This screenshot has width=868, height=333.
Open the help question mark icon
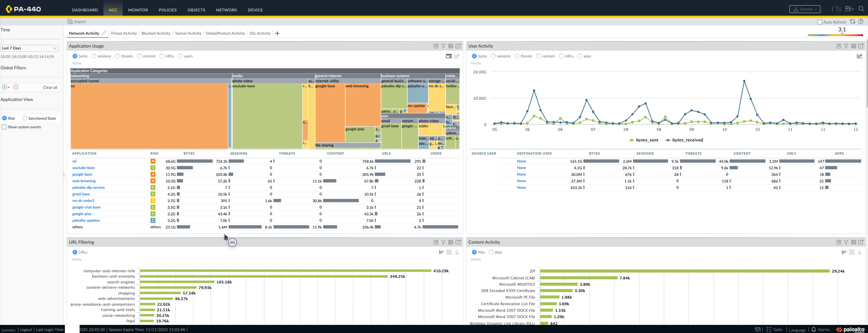tap(861, 21)
